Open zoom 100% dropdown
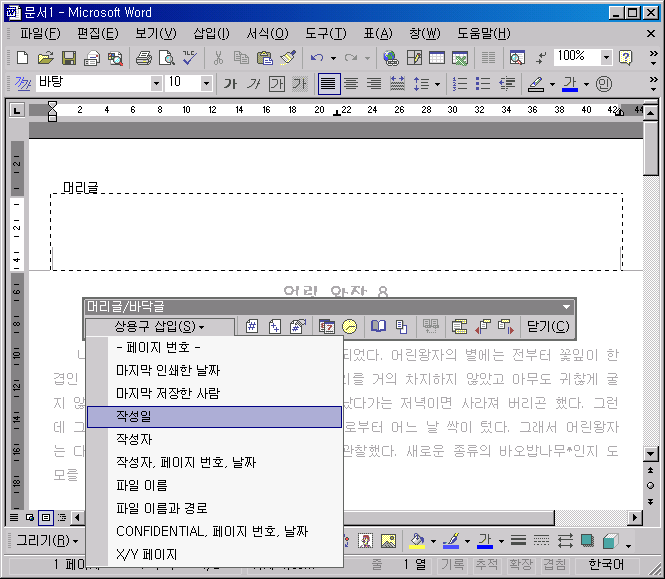665x579 pixels. click(x=606, y=57)
